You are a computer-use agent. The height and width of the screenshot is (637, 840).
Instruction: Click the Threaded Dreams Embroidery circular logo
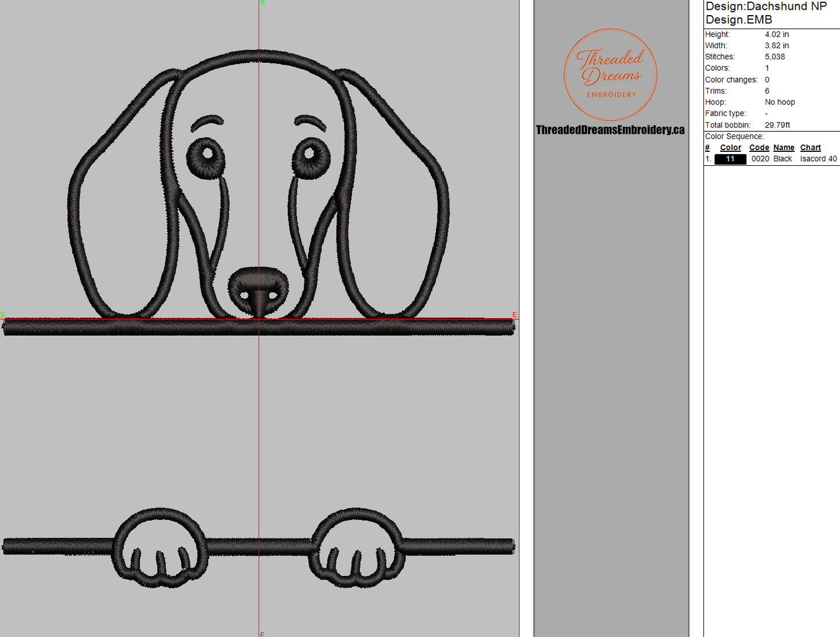tap(610, 74)
